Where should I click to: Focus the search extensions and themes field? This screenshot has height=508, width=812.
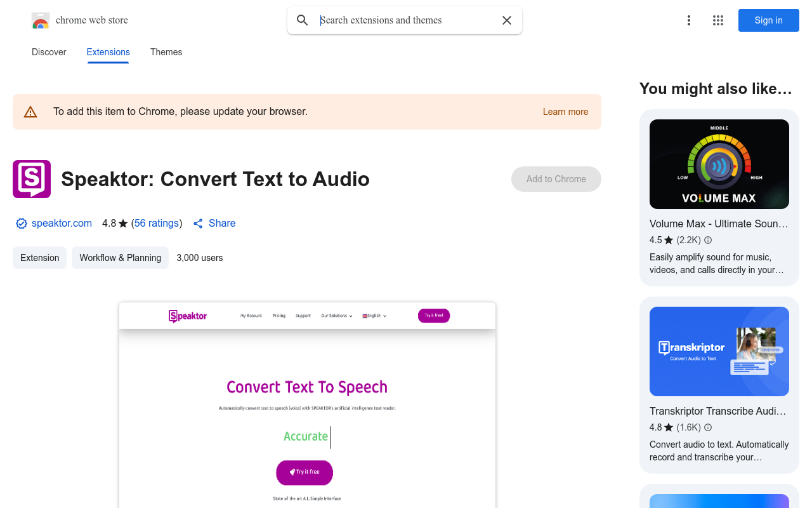tap(405, 20)
